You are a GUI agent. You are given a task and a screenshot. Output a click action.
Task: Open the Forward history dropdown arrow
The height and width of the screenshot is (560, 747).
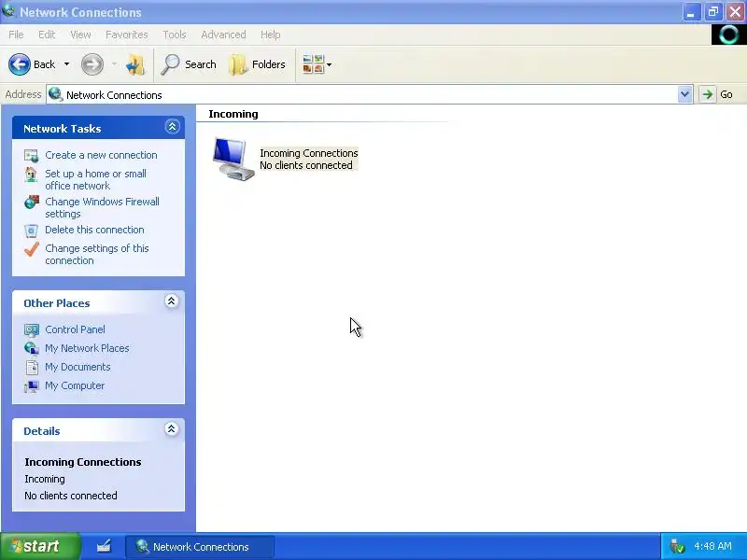coord(114,64)
